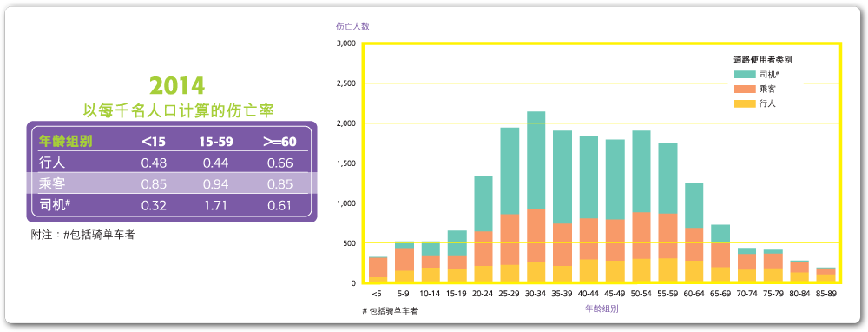Screen dimensions: 868x332
Task: Click the 60-64 age group bar
Action: click(694, 233)
